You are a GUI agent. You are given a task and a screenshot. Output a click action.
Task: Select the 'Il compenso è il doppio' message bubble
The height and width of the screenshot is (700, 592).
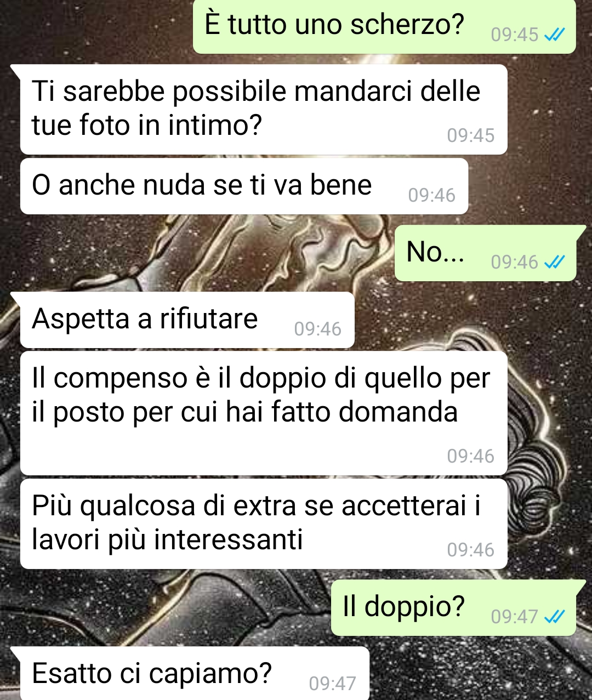click(x=264, y=413)
